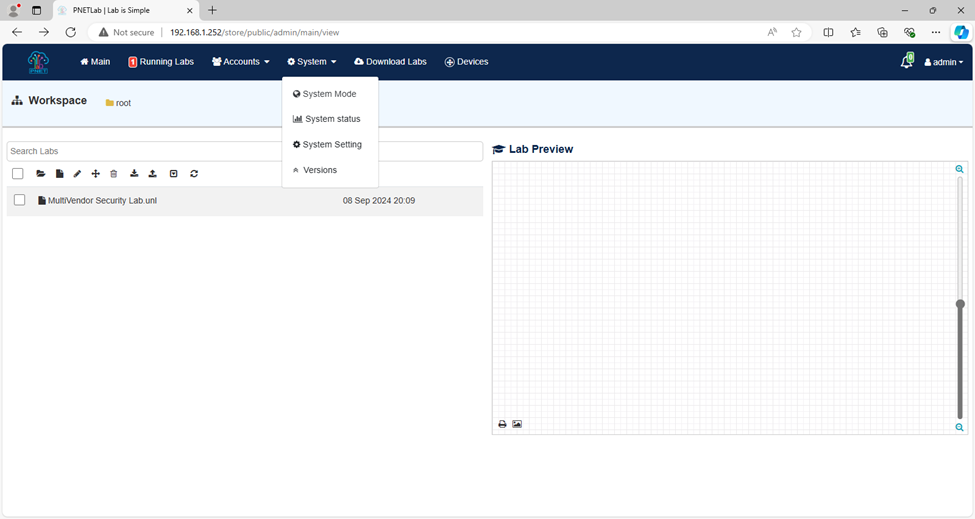Tick the select-all labs checkbox
The height and width of the screenshot is (519, 975).
[x=17, y=173]
